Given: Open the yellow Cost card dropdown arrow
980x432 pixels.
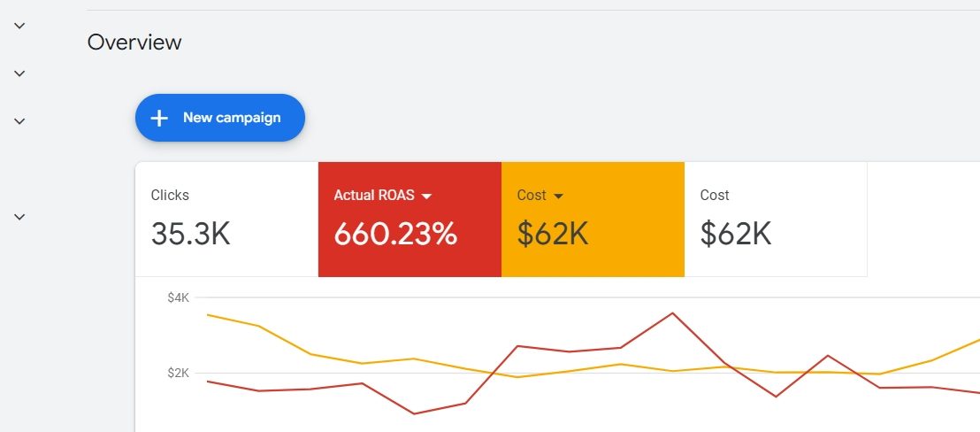Looking at the screenshot, I should tap(558, 196).
